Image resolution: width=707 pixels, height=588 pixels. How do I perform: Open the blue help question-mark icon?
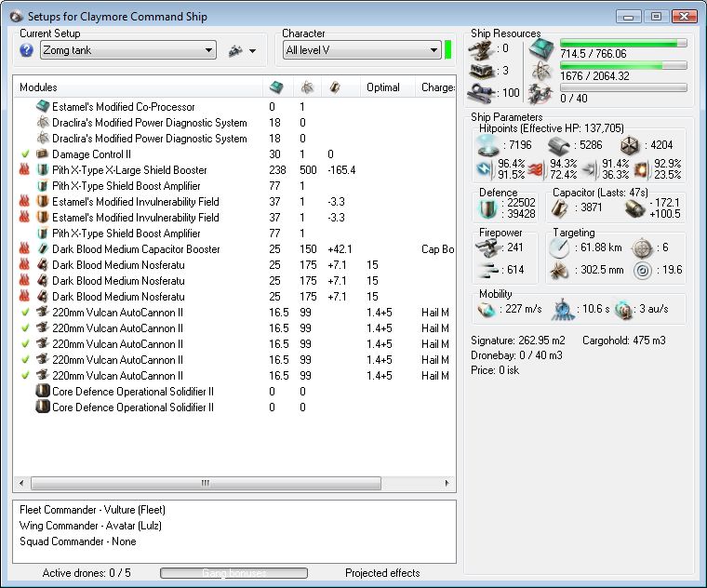27,50
